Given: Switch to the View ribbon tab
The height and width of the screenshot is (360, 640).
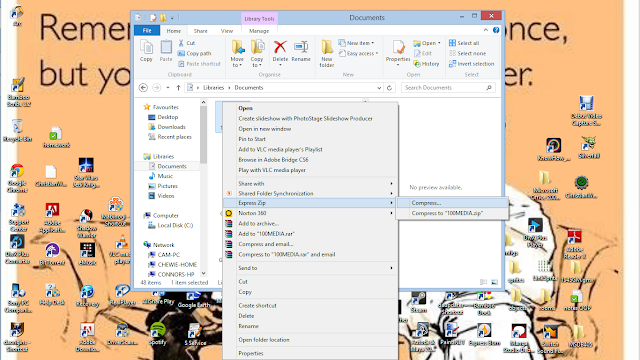Looking at the screenshot, I should [x=227, y=31].
